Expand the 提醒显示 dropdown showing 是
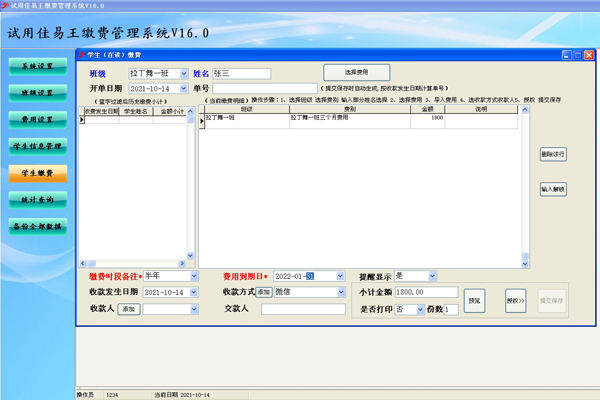Screen dimensions: 600x400 coord(432,276)
